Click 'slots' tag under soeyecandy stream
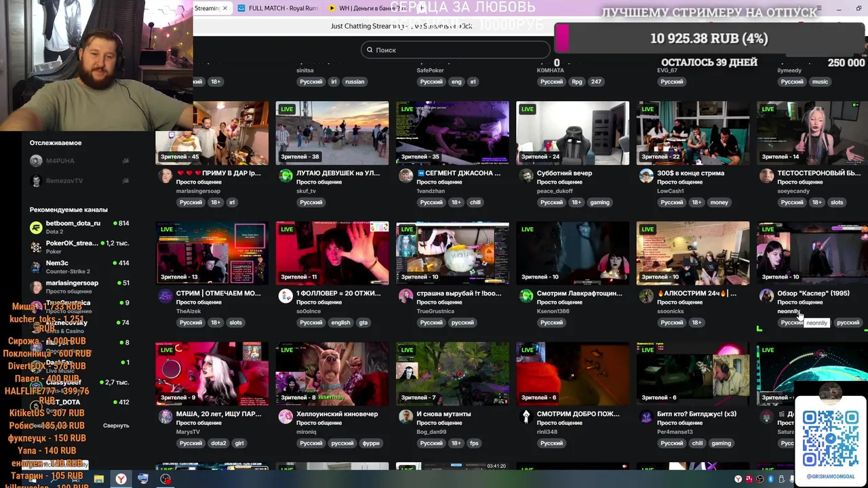Screen dimensions: 868x488 837,202
